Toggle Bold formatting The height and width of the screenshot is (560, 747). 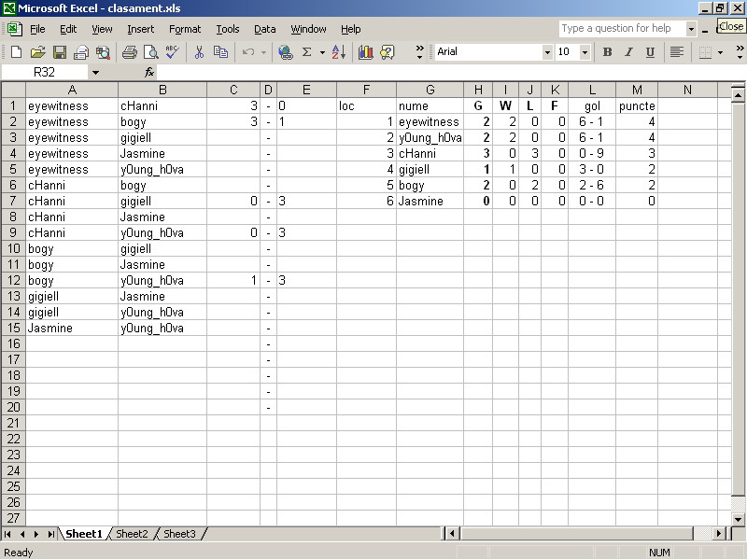tap(607, 52)
